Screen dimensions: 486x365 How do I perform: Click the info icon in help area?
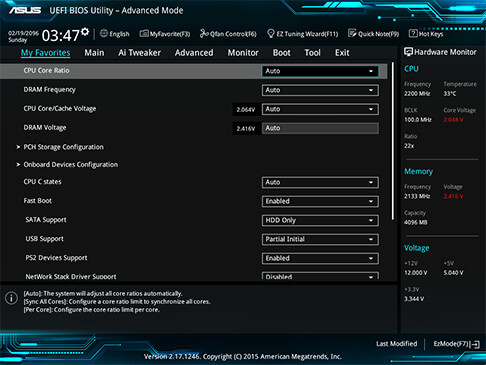tap(11, 298)
